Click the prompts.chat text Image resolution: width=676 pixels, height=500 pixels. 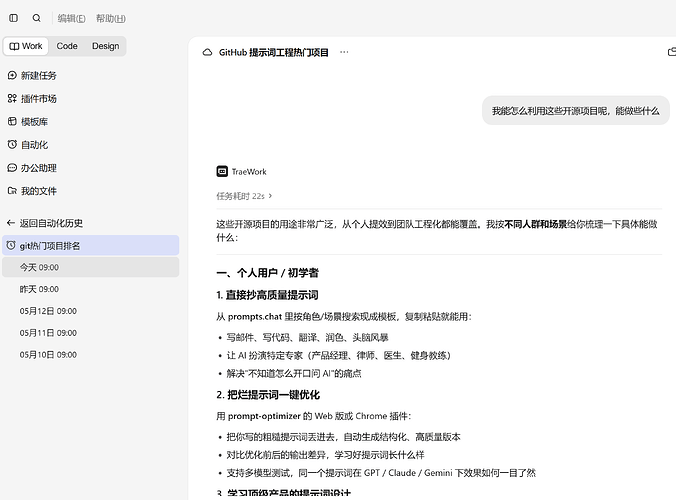(255, 316)
